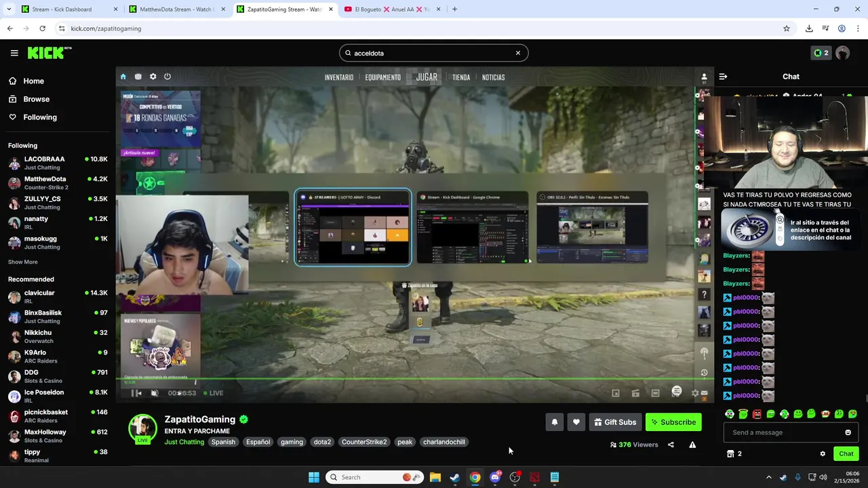The width and height of the screenshot is (868, 488).
Task: Open the user profile avatar menu
Action: point(843,53)
